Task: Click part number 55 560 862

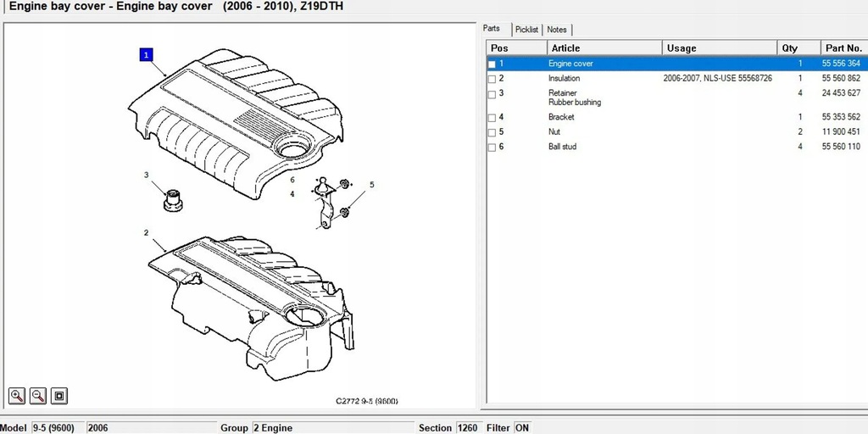Action: 841,79
